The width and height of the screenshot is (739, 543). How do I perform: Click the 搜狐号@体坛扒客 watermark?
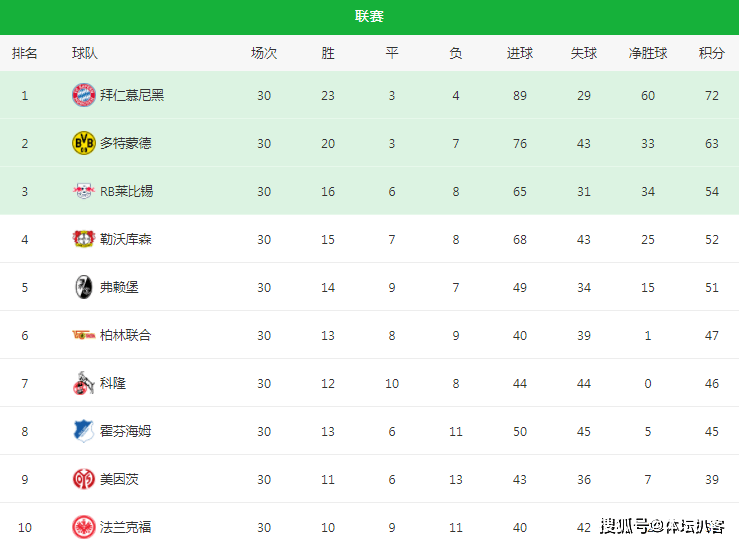click(x=662, y=526)
